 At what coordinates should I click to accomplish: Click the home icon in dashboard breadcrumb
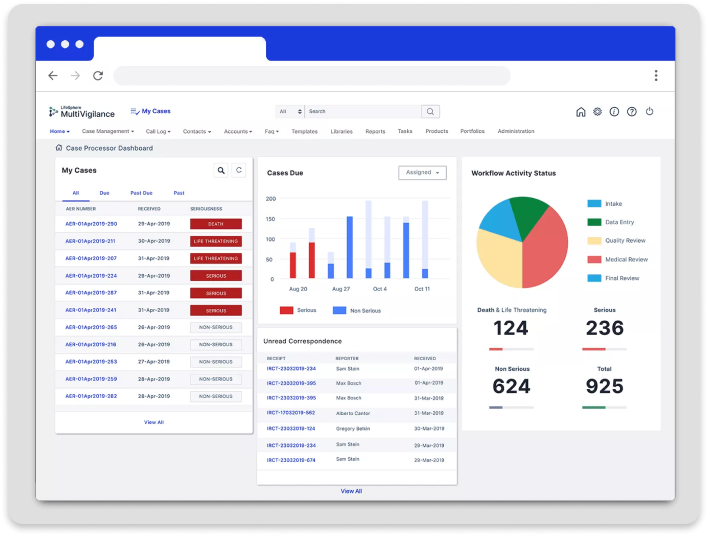(x=59, y=148)
